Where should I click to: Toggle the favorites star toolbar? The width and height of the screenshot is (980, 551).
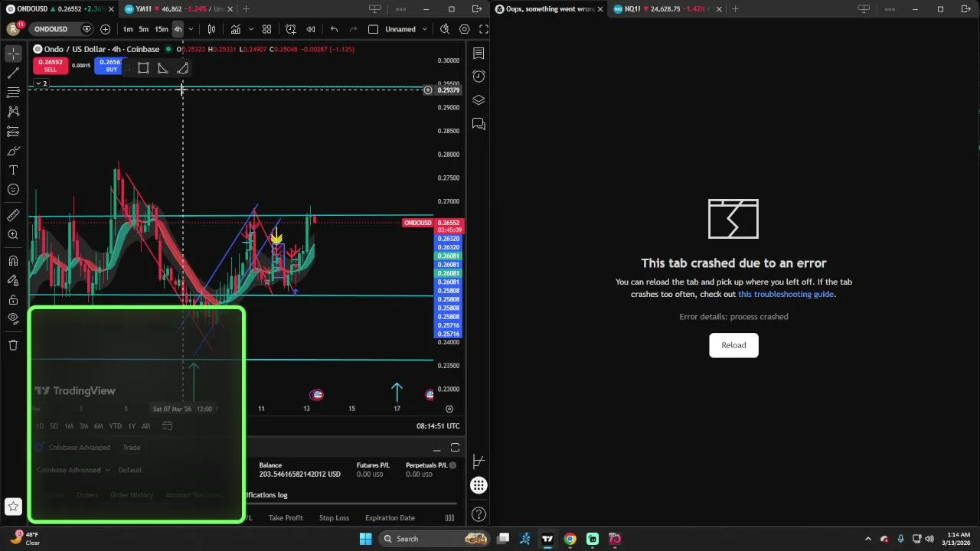(13, 507)
